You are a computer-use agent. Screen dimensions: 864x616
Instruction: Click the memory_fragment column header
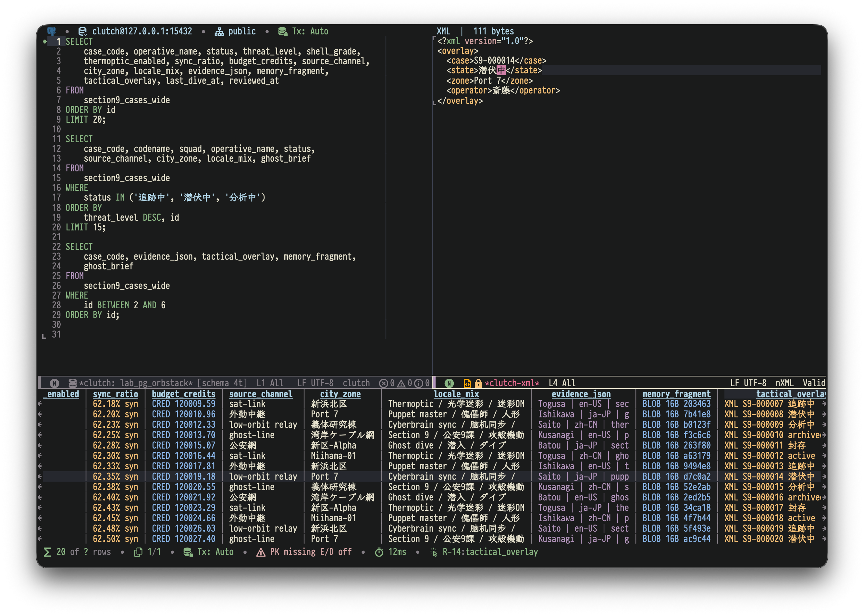[x=676, y=394]
